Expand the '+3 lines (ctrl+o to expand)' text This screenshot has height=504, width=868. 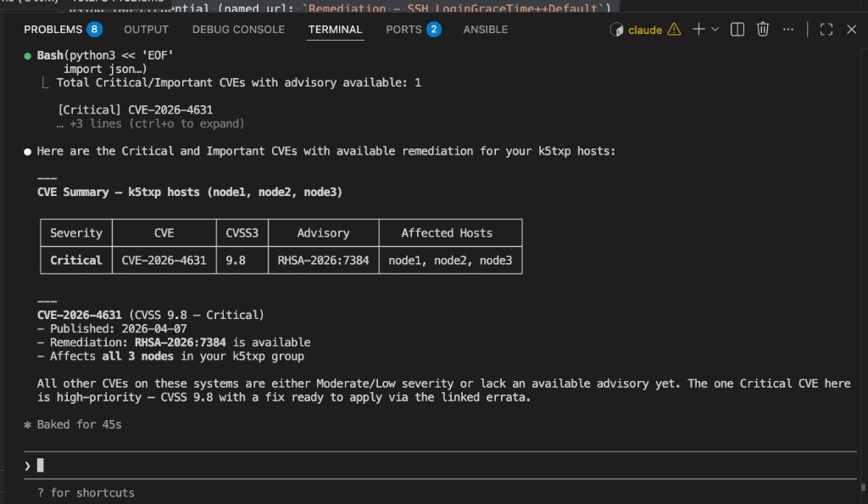tap(150, 124)
